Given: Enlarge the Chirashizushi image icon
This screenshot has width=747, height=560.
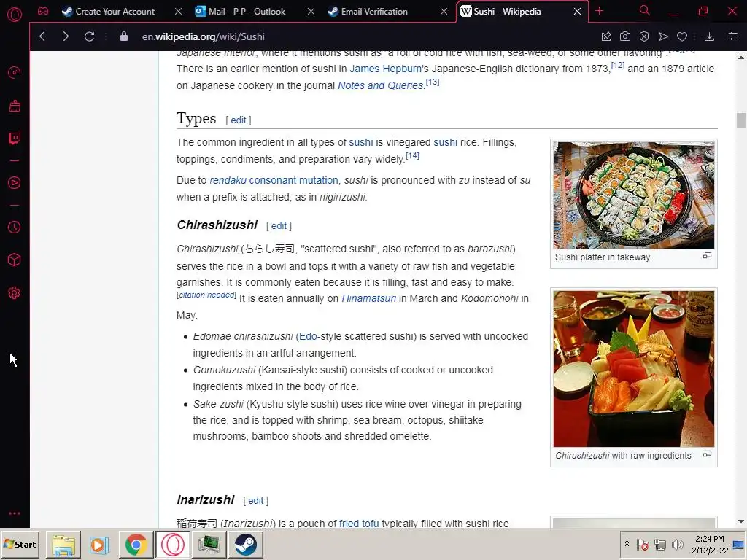Looking at the screenshot, I should (x=708, y=454).
